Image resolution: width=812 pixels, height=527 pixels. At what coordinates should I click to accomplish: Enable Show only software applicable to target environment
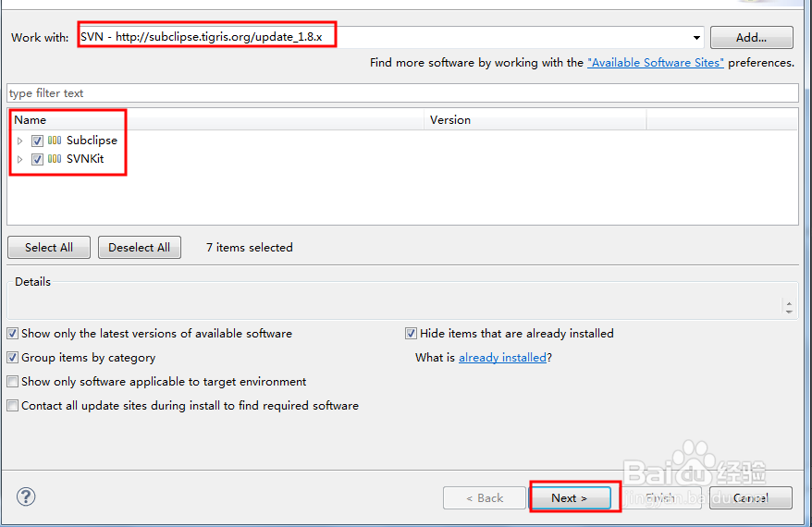pos(12,382)
